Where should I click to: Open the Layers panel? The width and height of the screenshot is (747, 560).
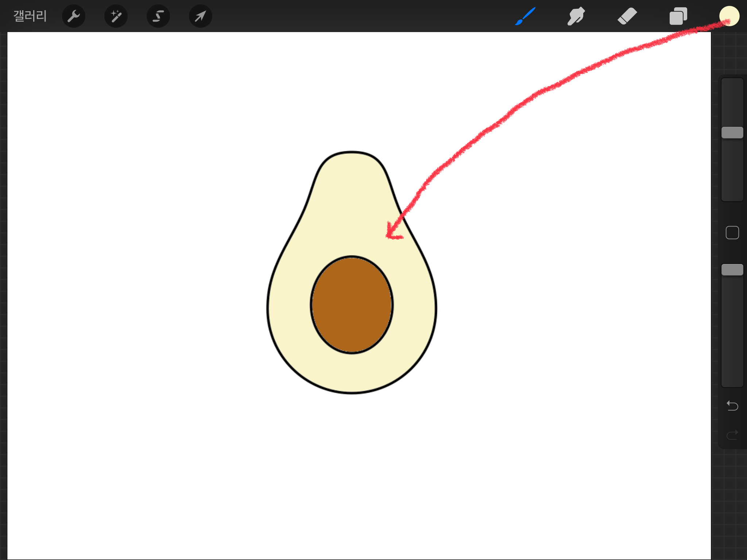point(678,16)
